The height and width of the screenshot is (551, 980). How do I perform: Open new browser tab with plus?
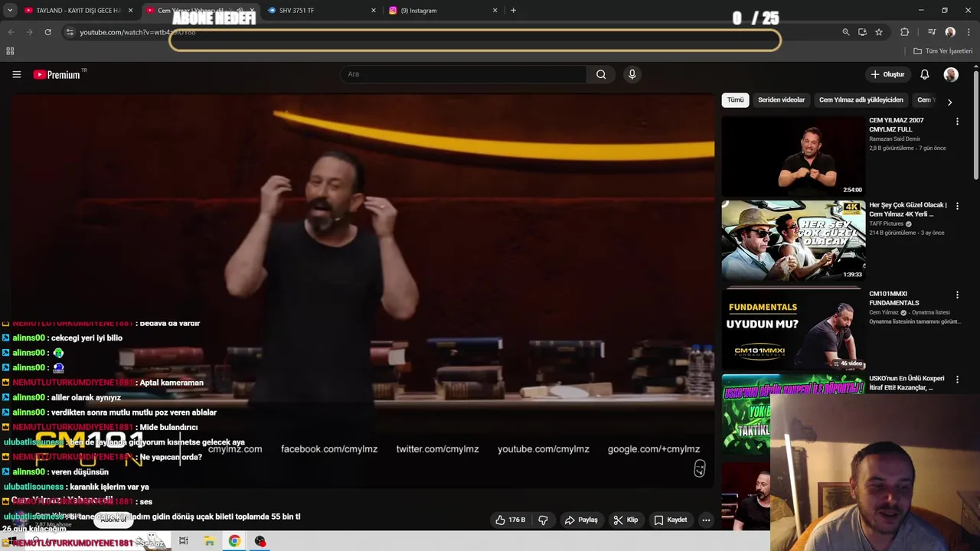click(513, 10)
